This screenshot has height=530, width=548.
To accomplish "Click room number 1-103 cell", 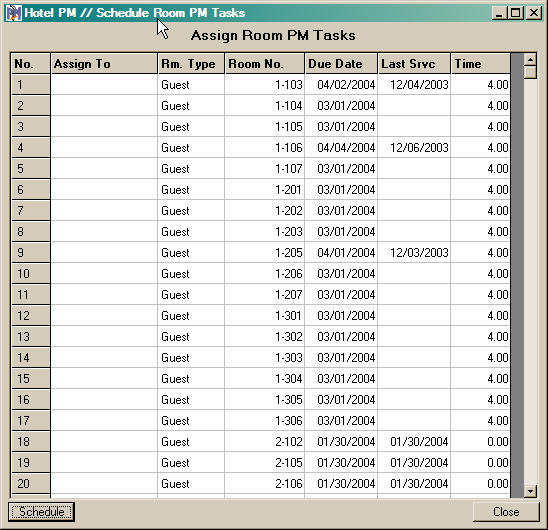I will 265,85.
